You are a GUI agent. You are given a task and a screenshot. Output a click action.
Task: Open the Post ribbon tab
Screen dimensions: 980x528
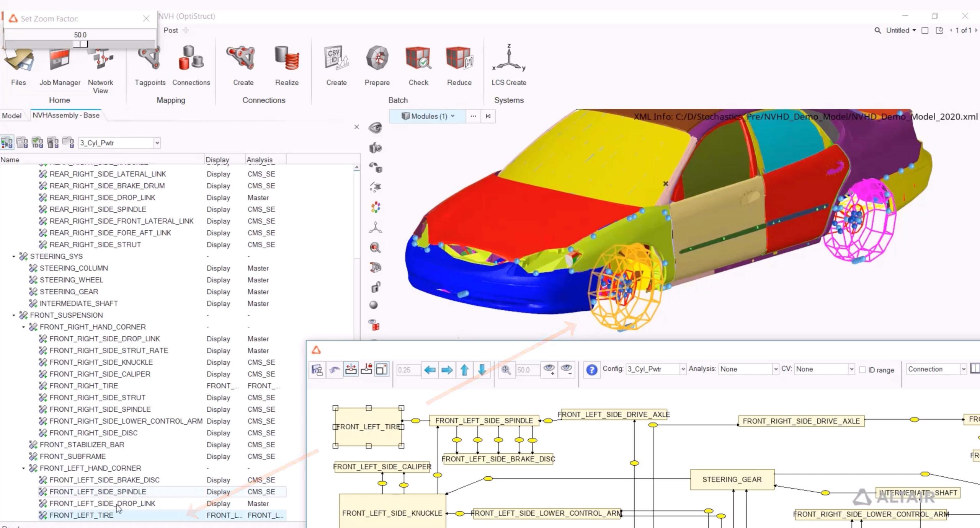pos(171,30)
